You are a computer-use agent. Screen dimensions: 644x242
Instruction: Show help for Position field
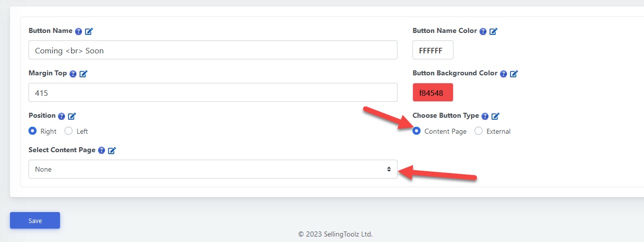(x=61, y=116)
